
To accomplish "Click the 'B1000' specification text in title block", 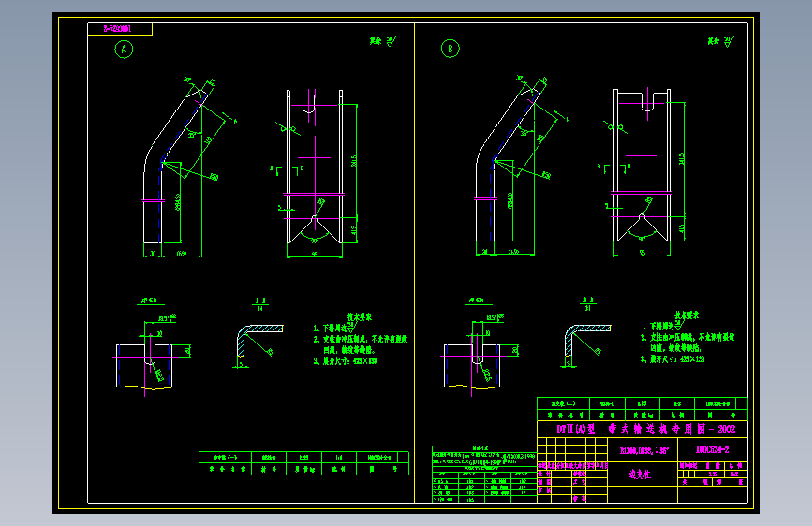I will tap(643, 450).
